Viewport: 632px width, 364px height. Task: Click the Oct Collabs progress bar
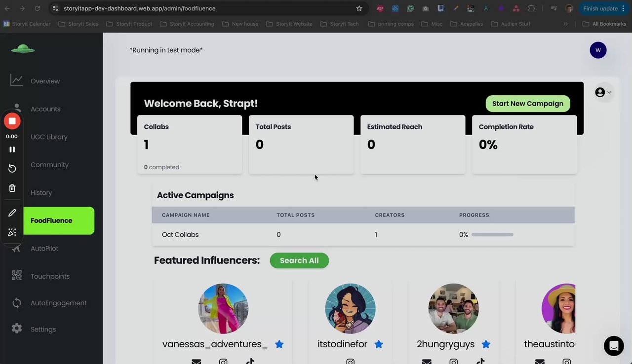[492, 235]
